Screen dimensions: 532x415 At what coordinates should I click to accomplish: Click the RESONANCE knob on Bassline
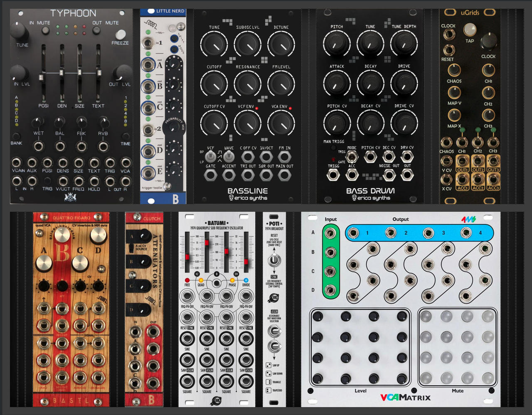247,83
